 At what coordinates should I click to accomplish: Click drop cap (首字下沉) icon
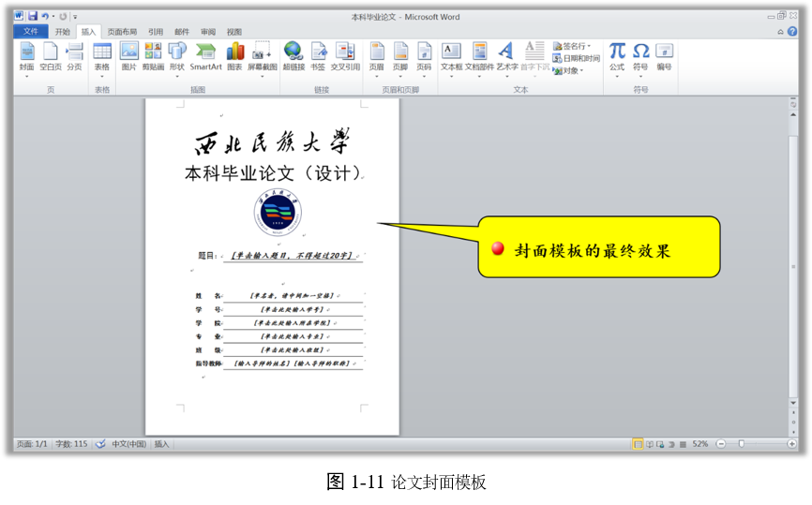[x=535, y=51]
